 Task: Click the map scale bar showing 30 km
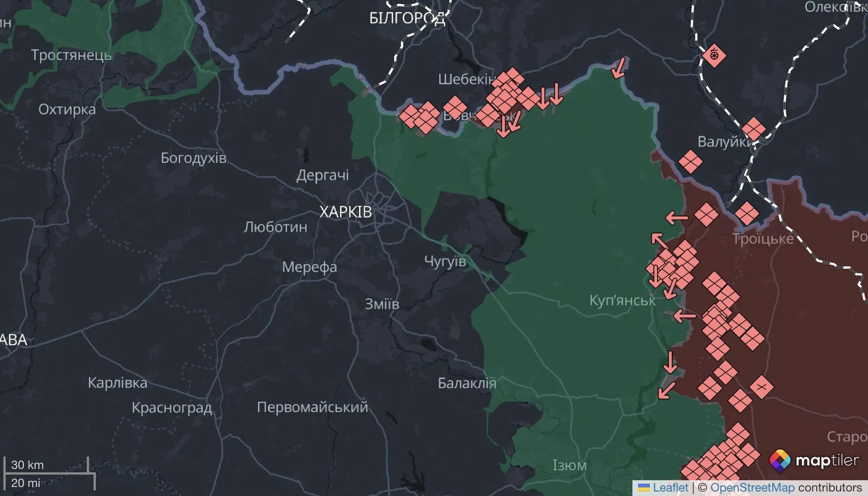tap(49, 473)
